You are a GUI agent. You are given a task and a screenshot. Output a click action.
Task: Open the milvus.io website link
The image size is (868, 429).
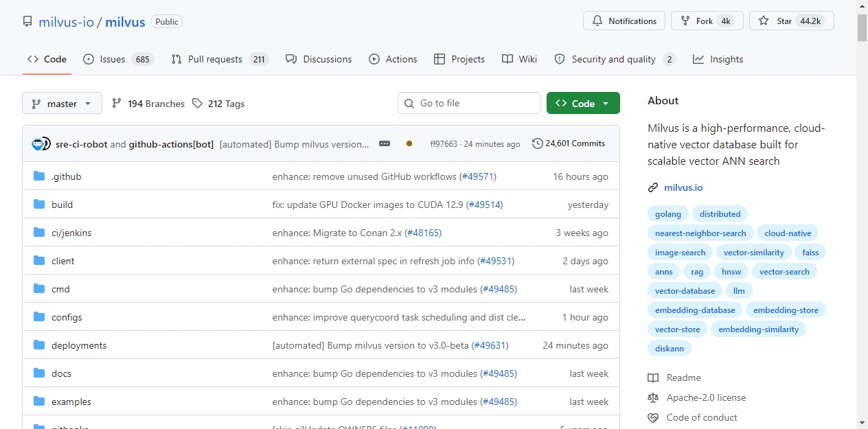[683, 187]
